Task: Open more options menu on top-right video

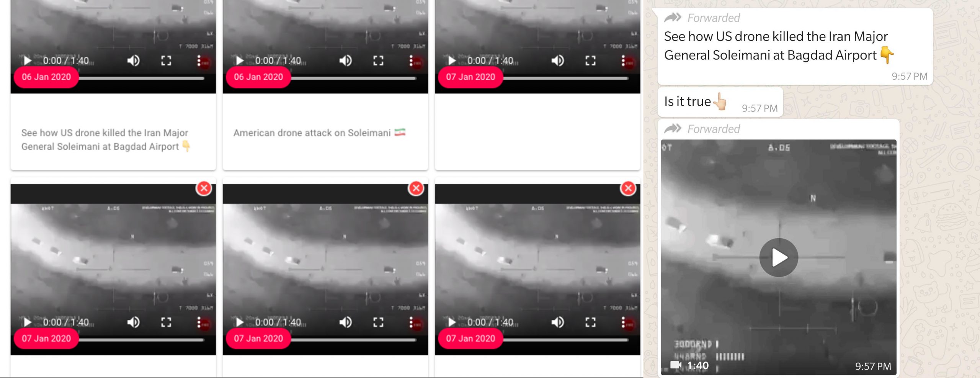Action: click(x=623, y=61)
